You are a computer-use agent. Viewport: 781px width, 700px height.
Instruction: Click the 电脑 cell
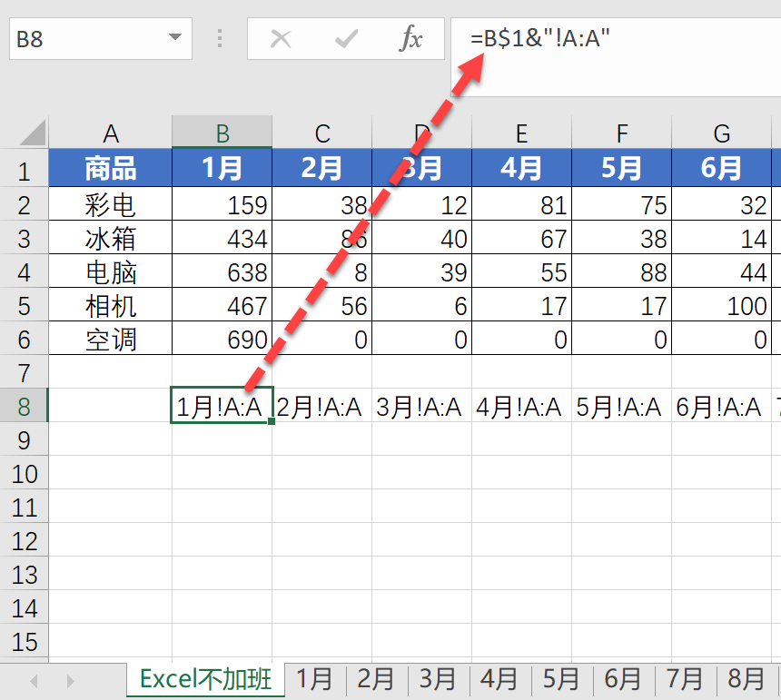111,271
